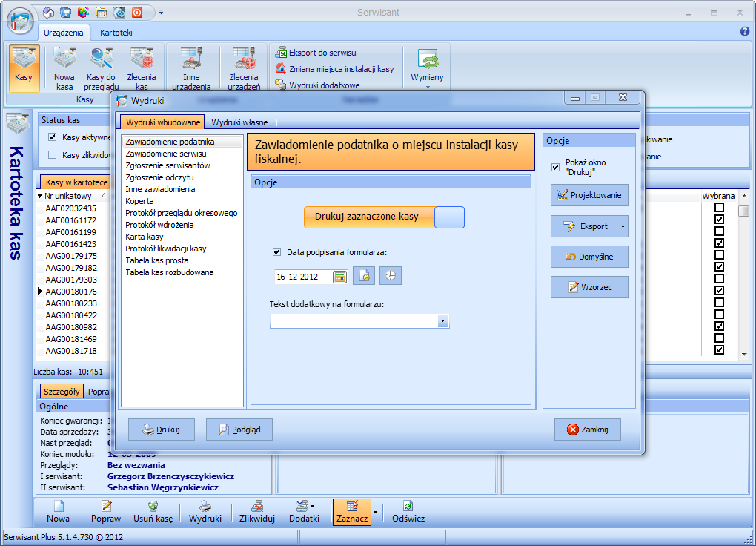Select the Szczegóły tab

[x=62, y=392]
